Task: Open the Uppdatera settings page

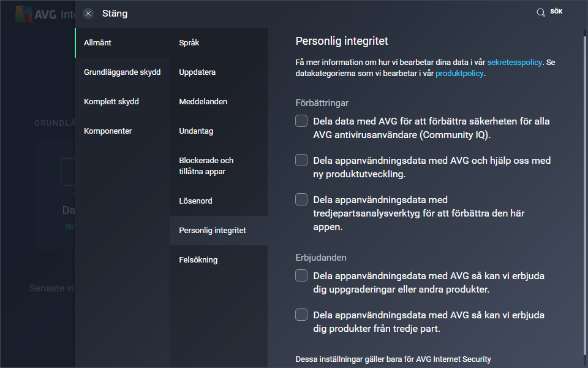Action: point(219,72)
